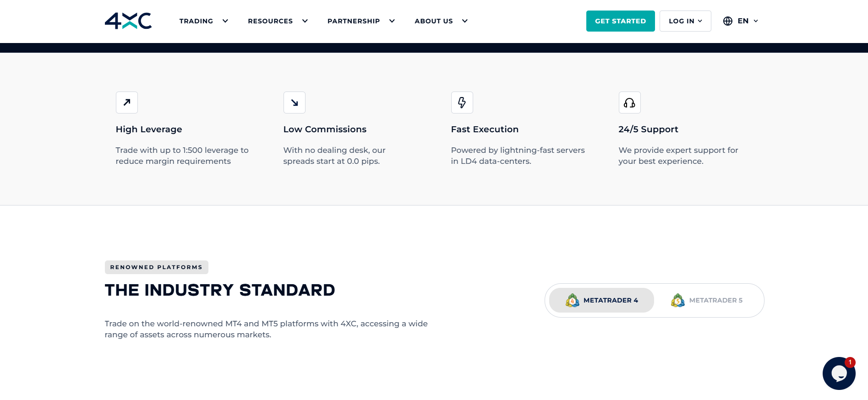Click the Get Started button
This screenshot has height=400, width=868.
pyautogui.click(x=620, y=21)
